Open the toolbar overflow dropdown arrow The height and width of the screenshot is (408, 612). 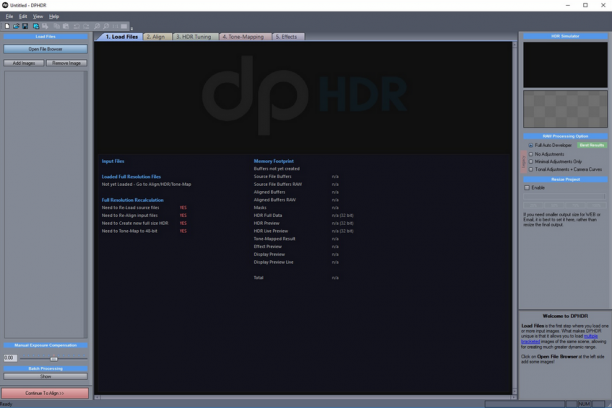(132, 28)
